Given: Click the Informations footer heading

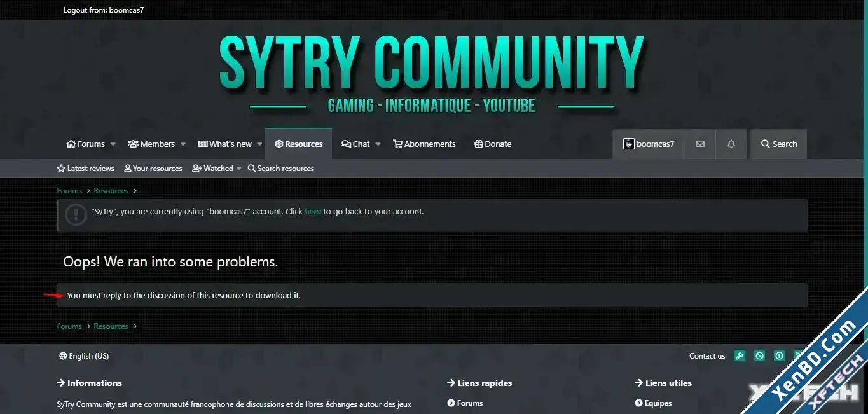Looking at the screenshot, I should (89, 383).
